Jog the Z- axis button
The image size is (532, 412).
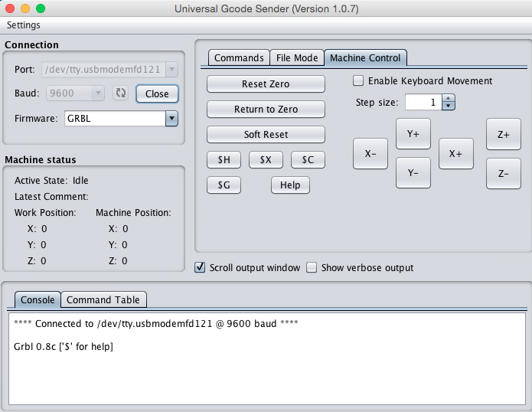(504, 173)
